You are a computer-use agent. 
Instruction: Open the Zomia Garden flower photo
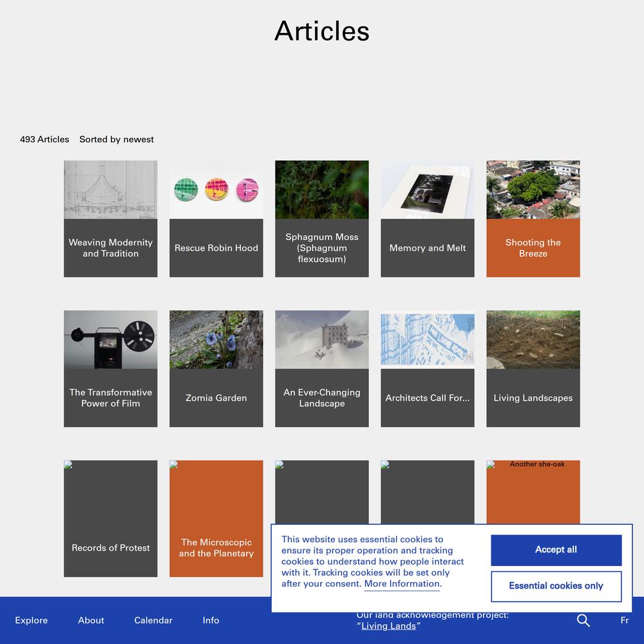216,339
